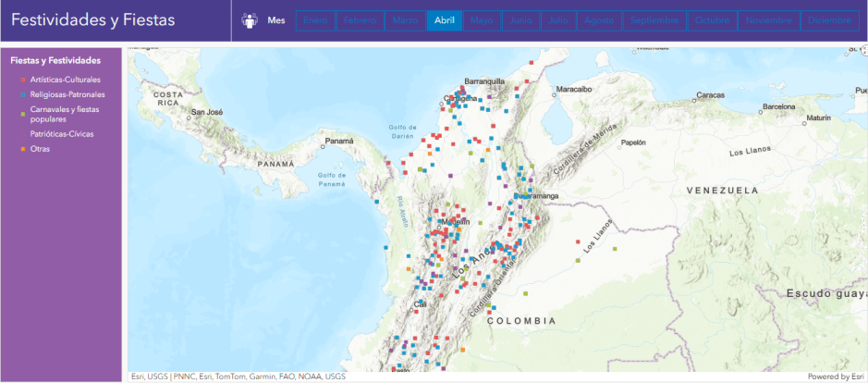868x383 pixels.
Task: Click the Festividades y Fiestas dashboard title
Action: (x=92, y=20)
